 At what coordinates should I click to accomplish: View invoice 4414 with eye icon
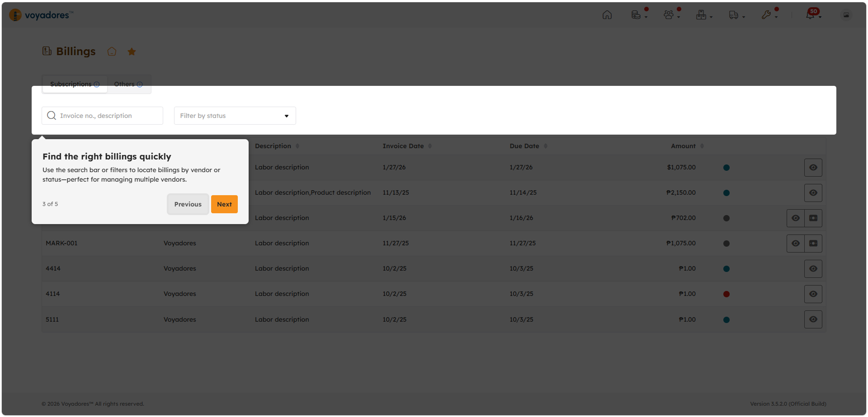813,269
